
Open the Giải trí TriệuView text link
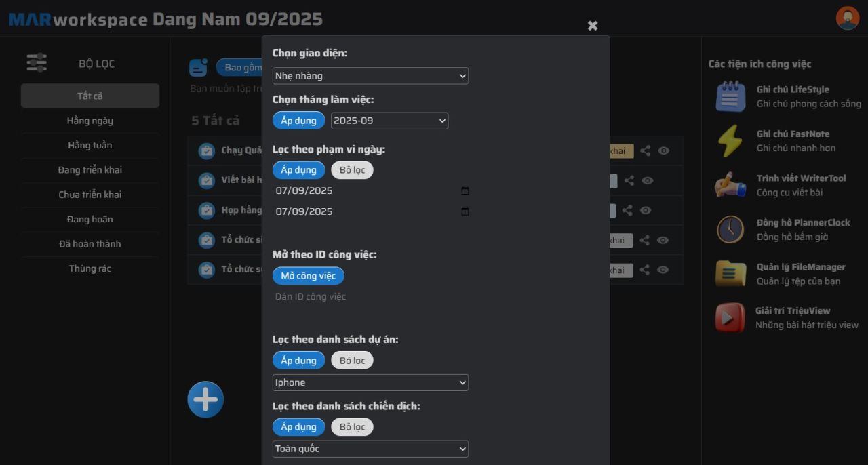point(793,311)
